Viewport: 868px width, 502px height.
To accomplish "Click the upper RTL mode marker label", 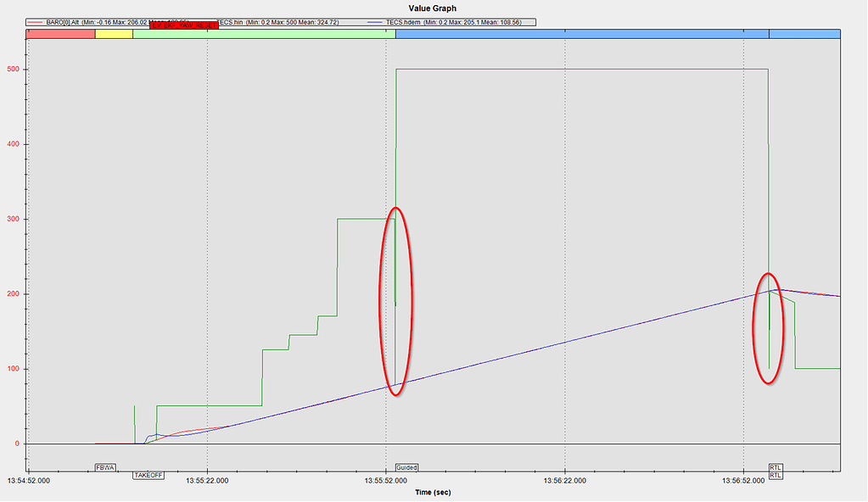I will click(x=776, y=467).
